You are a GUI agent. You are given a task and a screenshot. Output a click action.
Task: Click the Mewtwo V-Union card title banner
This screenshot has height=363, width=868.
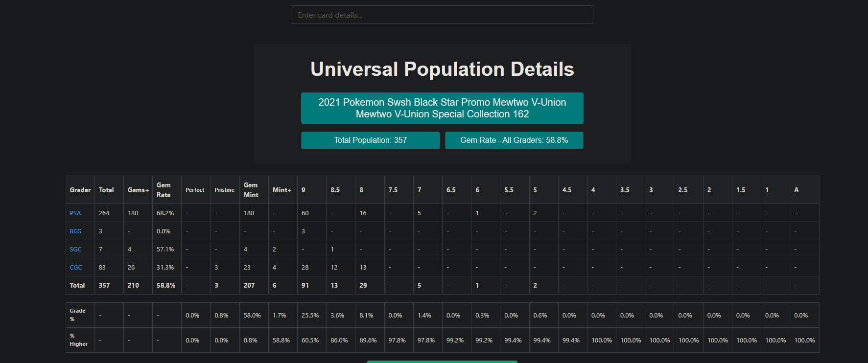[x=442, y=108]
